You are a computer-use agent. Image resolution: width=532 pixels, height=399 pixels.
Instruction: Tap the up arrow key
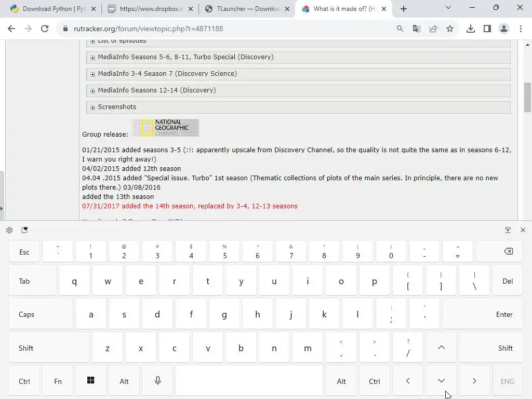[x=441, y=348]
